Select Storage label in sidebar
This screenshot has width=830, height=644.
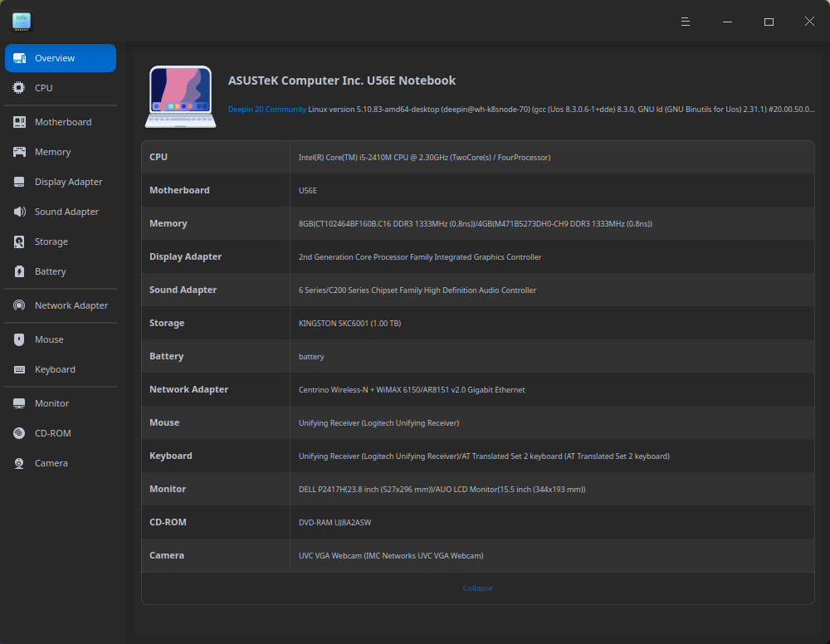coord(51,242)
